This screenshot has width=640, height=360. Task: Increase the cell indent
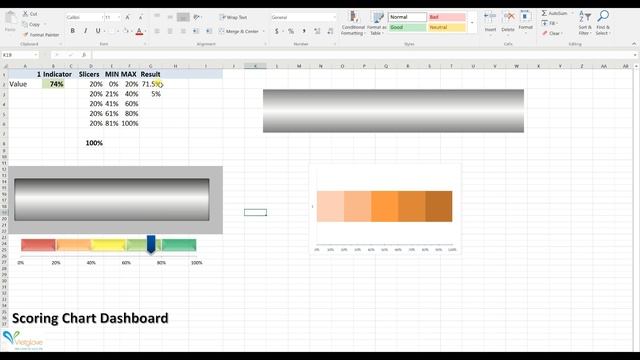coord(209,31)
